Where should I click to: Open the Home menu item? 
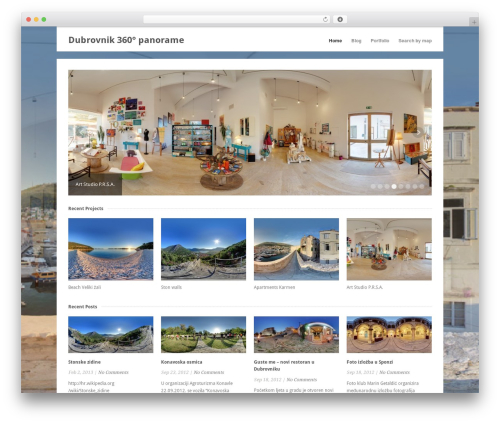point(335,41)
